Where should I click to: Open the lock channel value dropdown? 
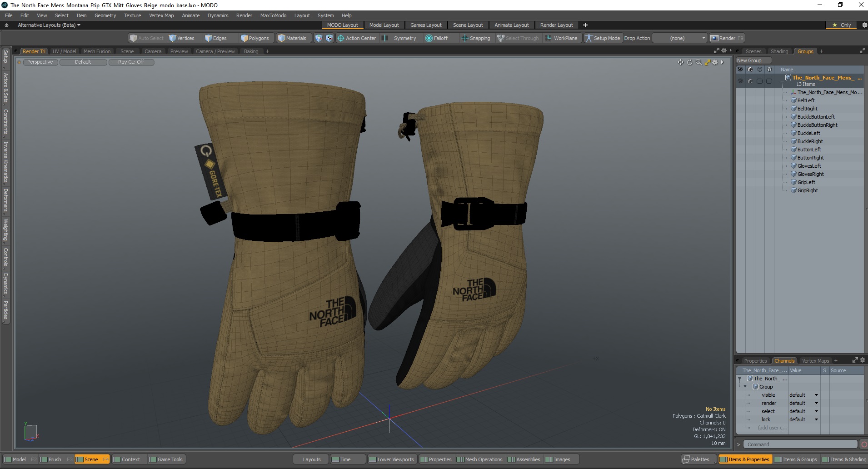[x=803, y=419]
